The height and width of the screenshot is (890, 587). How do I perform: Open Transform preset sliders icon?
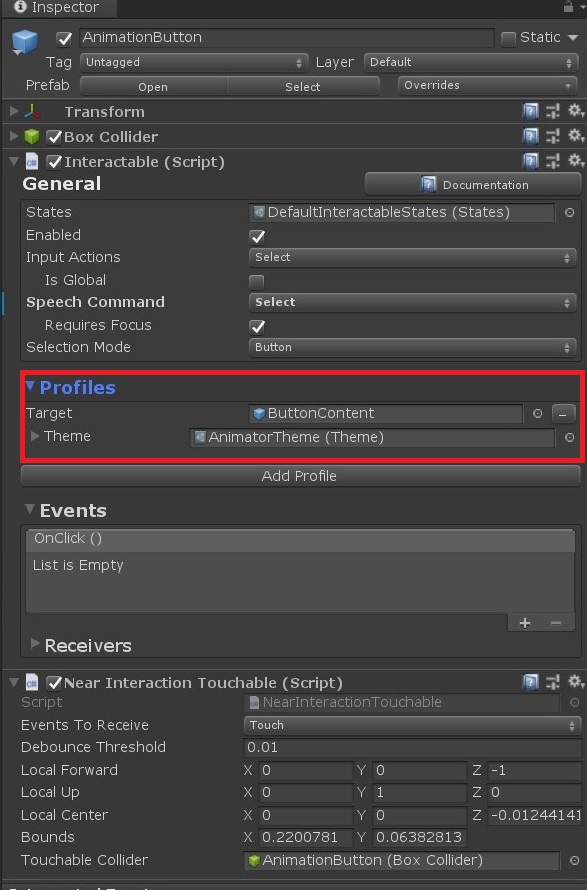552,111
